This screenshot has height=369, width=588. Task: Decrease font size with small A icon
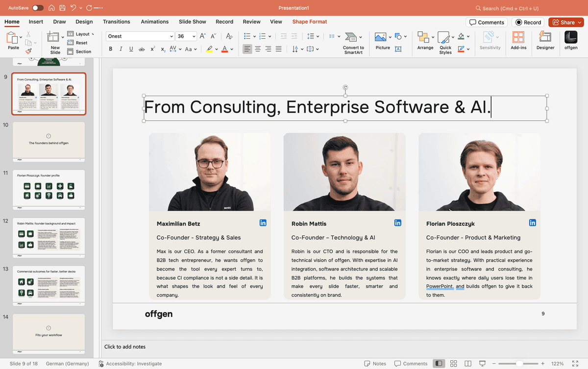pos(214,36)
